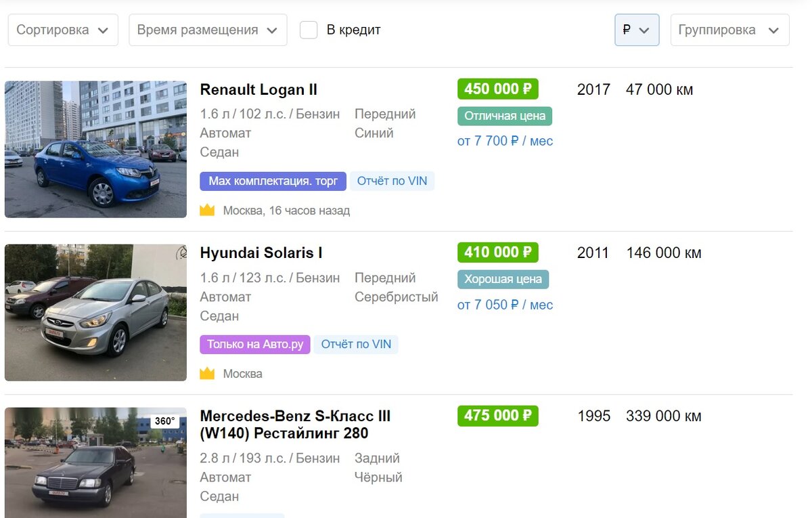Select the 360° view icon on Mercedes photo
Image resolution: width=812 pixels, height=518 pixels.
tap(166, 420)
